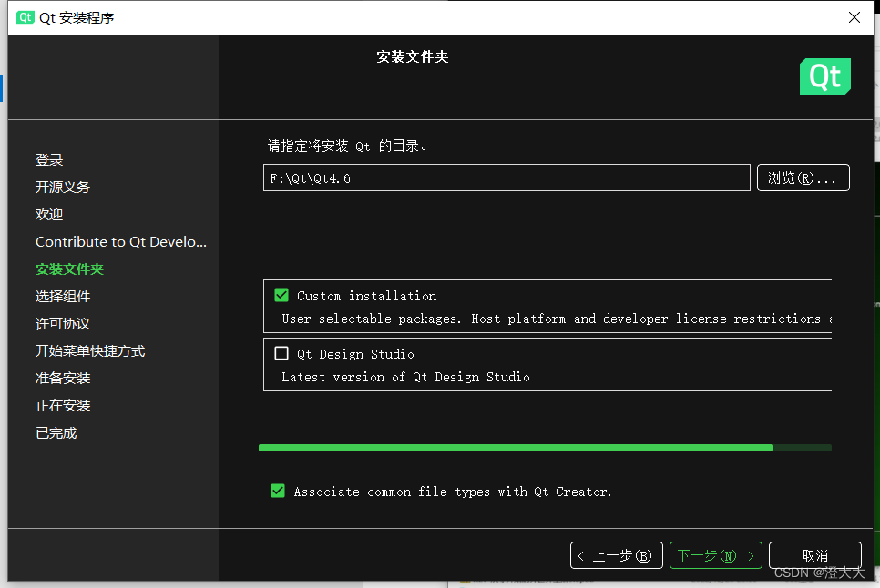Select the 许可协议 step in sidebar
Screen dimensions: 880x588
(63, 324)
